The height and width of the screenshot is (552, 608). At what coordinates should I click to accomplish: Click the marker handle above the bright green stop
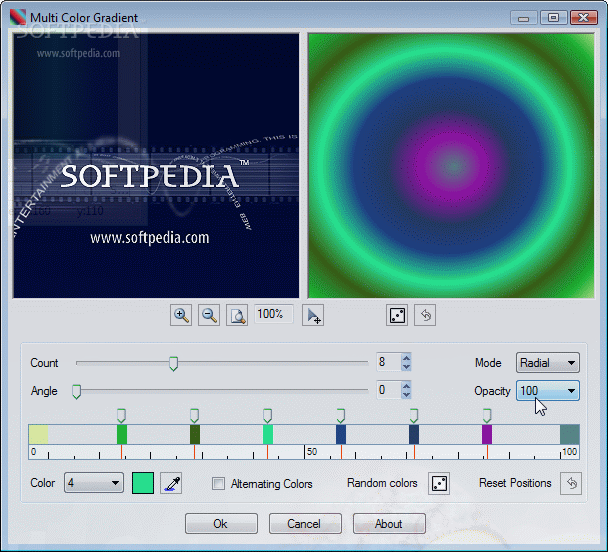pos(121,416)
